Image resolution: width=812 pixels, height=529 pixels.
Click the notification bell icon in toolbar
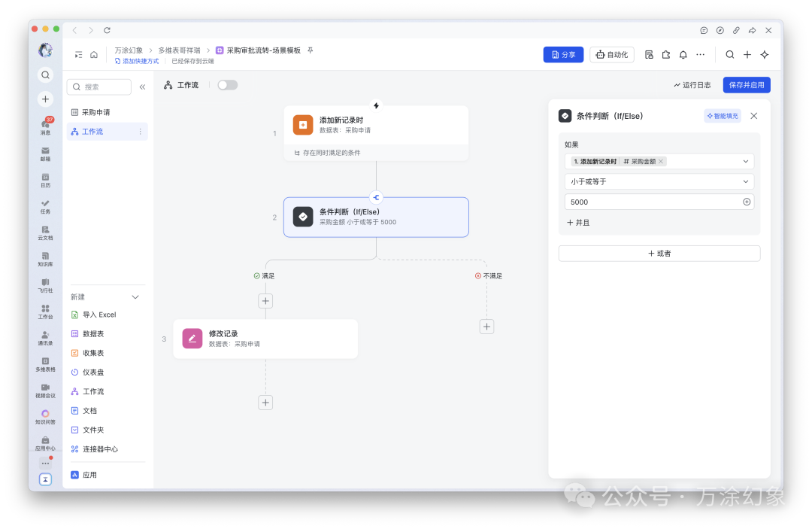point(683,54)
